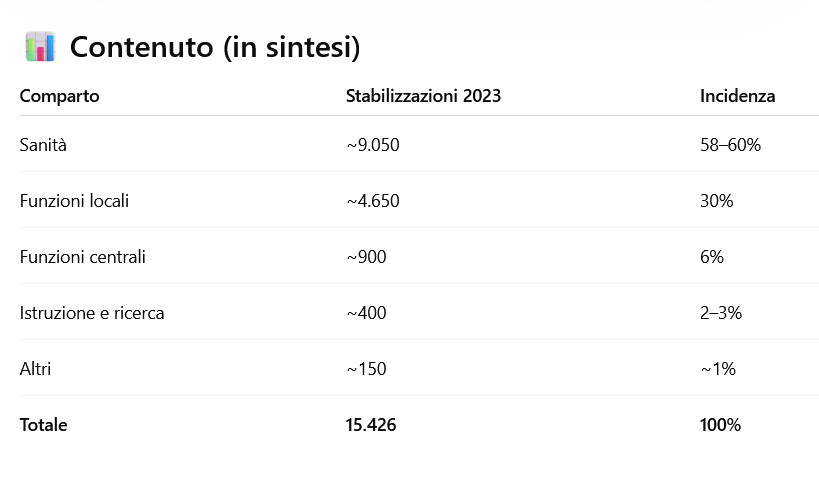Screen dimensions: 819x485
Task: Click the 2–3% incidenza cell
Action: pos(721,313)
